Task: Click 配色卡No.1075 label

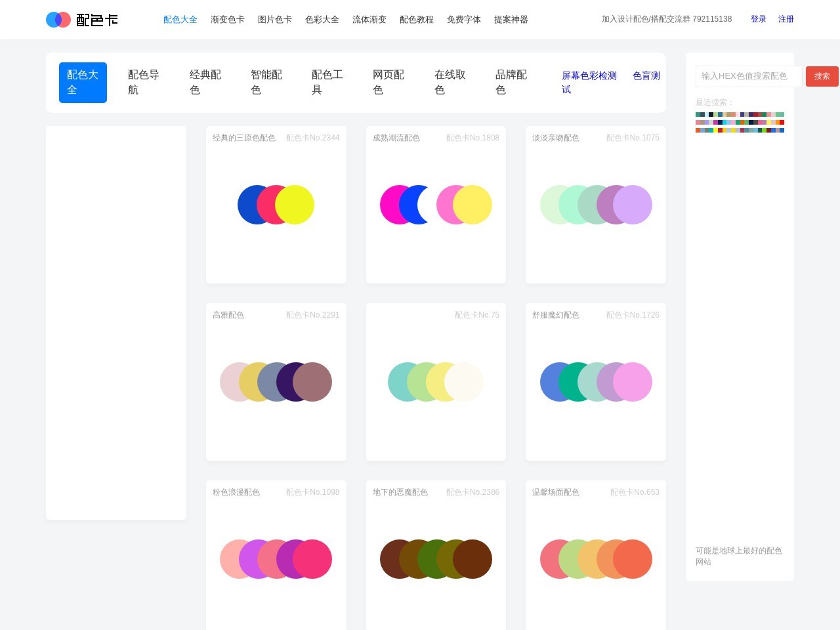Action: pyautogui.click(x=633, y=138)
